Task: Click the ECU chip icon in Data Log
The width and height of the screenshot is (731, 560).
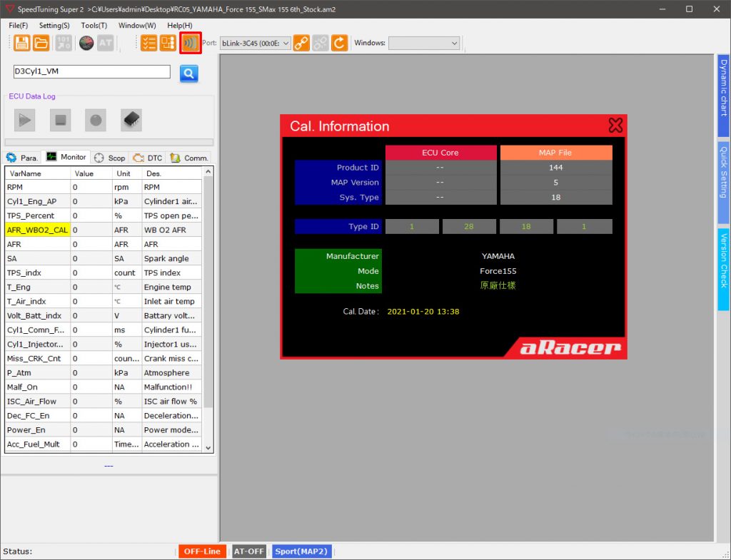Action: (131, 120)
